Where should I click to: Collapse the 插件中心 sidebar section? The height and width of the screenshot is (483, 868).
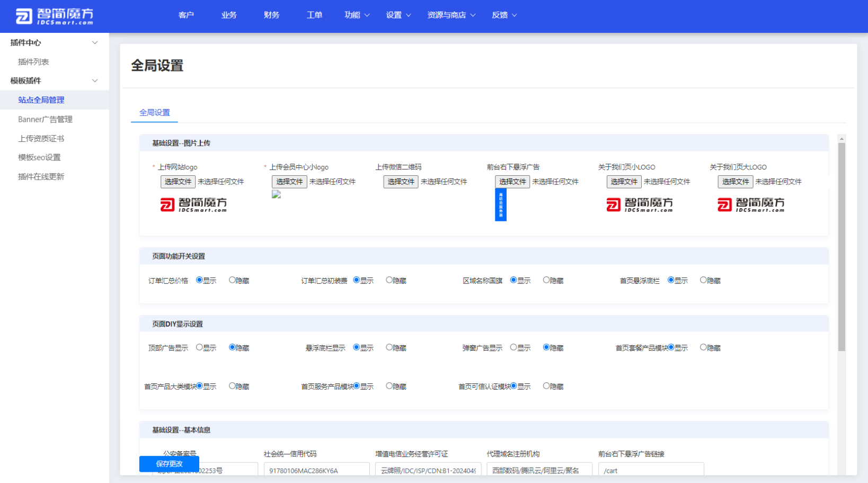95,42
